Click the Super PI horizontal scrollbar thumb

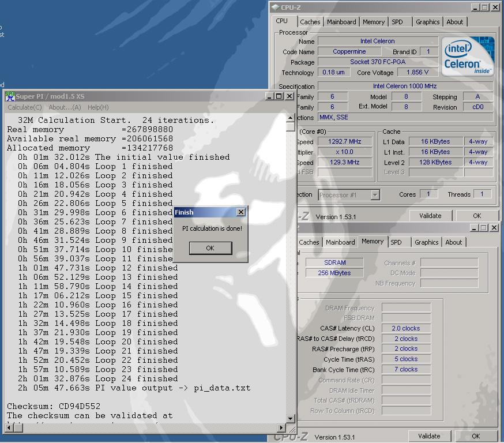click(x=18, y=428)
